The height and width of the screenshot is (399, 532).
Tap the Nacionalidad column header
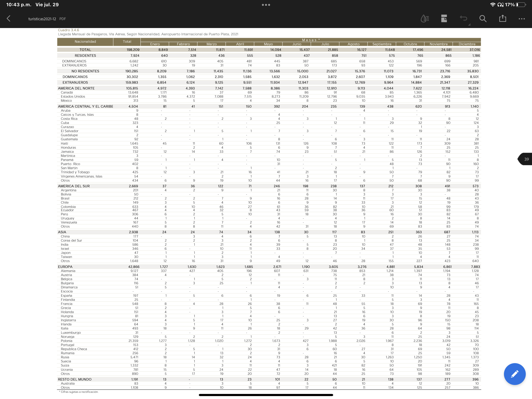pos(85,42)
